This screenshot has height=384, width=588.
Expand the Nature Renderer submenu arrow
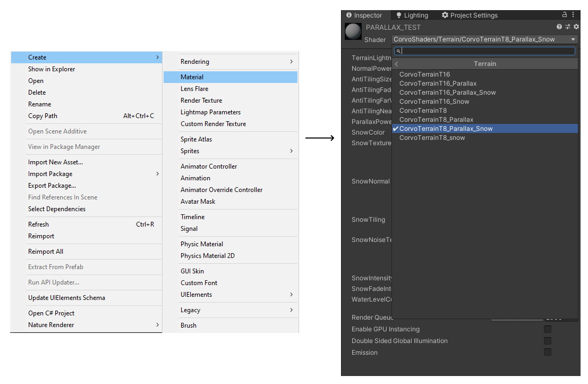[x=158, y=324]
